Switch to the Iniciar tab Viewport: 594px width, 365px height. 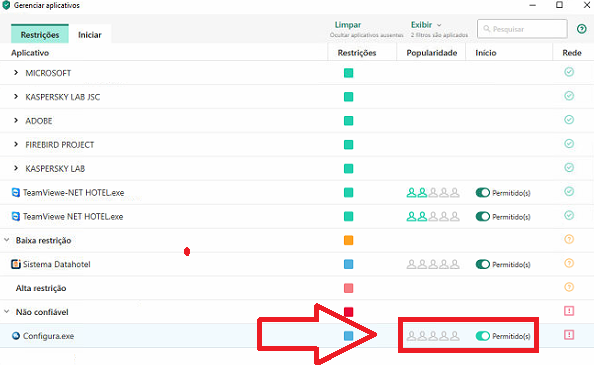pos(90,34)
